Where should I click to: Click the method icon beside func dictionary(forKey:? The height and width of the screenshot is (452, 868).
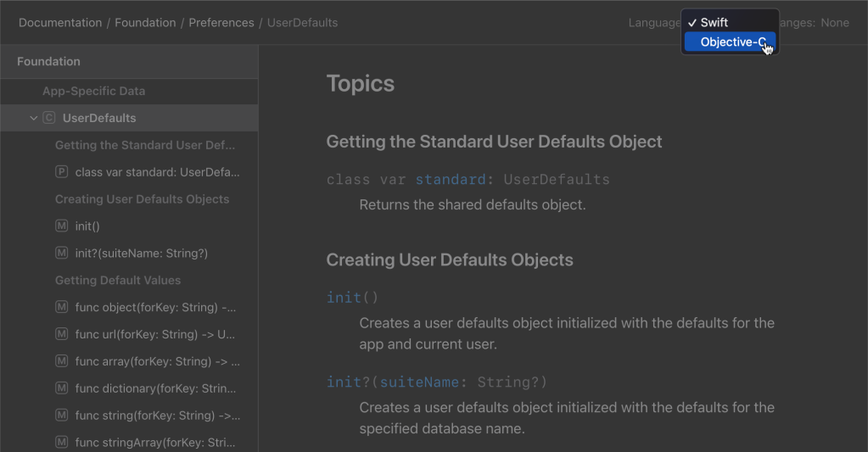[61, 388]
